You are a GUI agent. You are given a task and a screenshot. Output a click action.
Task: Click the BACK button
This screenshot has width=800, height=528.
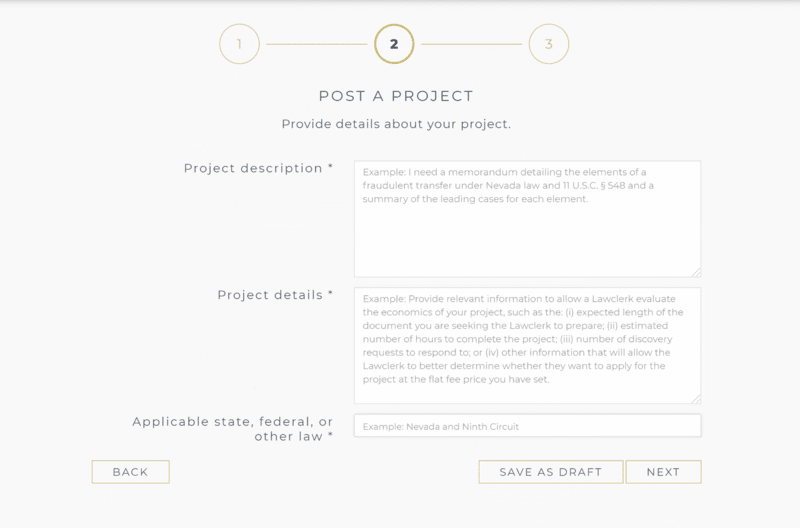[131, 472]
